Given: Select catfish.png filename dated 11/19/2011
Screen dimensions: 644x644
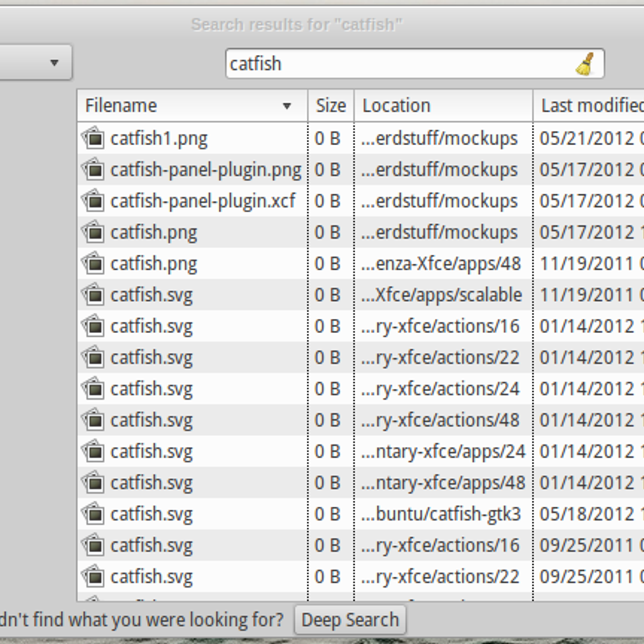Looking at the screenshot, I should pos(154,265).
